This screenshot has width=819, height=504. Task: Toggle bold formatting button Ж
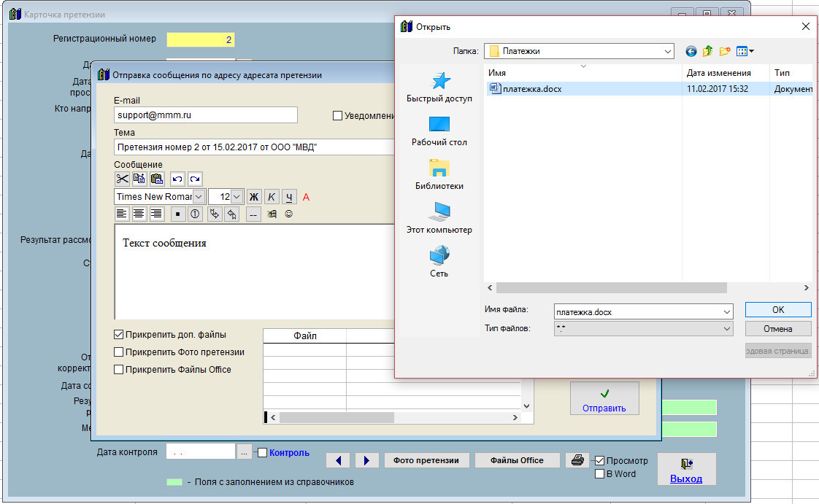pos(254,197)
